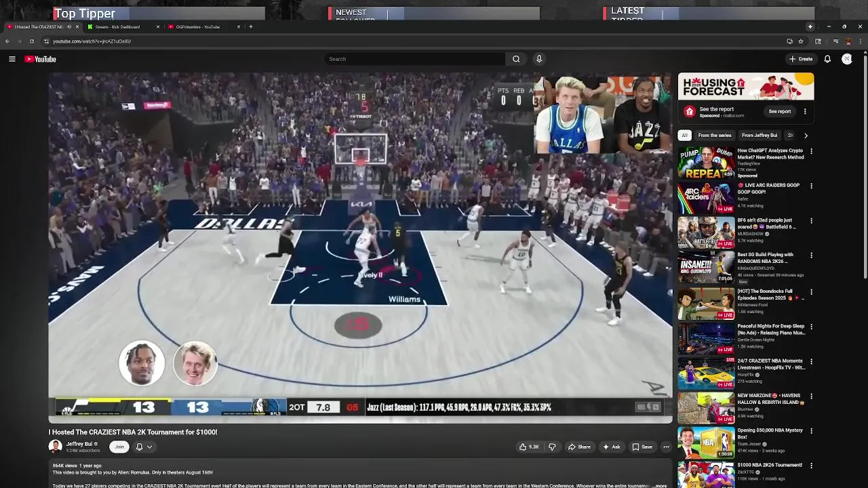Open the browser three-dot menu
Image resolution: width=868 pixels, height=488 pixels.
click(860, 41)
